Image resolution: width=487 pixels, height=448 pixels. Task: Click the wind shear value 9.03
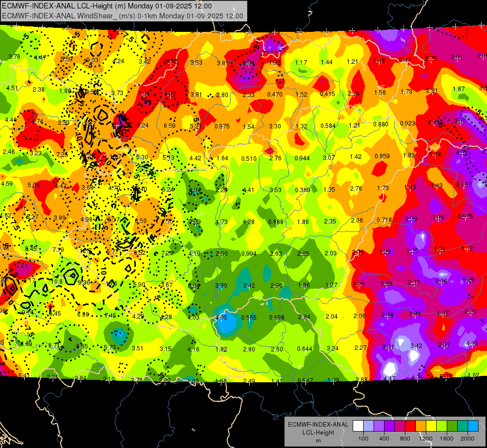pos(92,60)
